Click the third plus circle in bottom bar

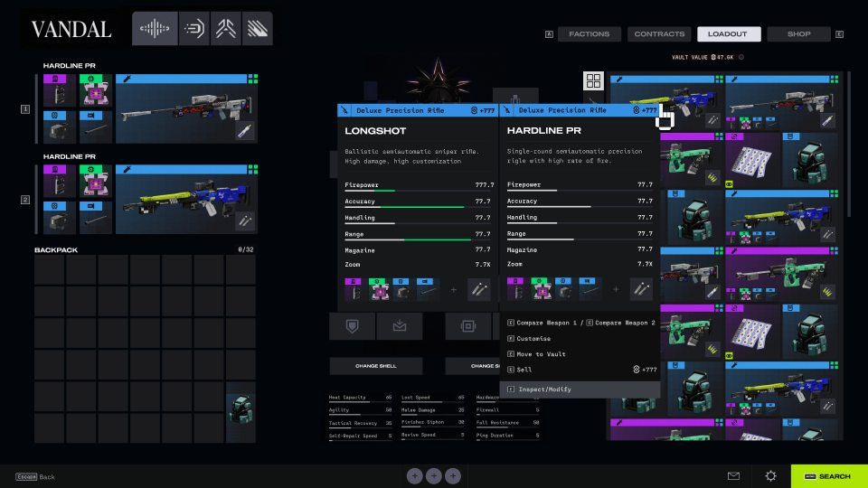(x=453, y=476)
